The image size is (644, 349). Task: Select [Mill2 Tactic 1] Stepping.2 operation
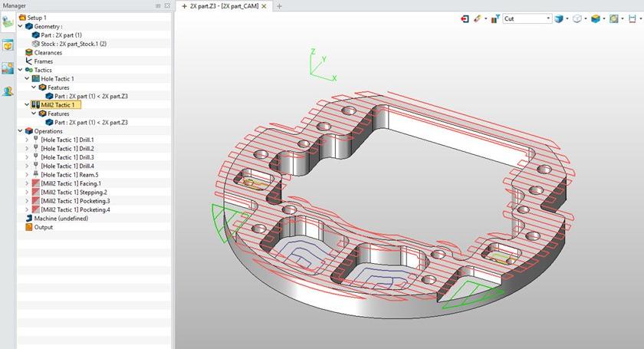click(x=74, y=193)
